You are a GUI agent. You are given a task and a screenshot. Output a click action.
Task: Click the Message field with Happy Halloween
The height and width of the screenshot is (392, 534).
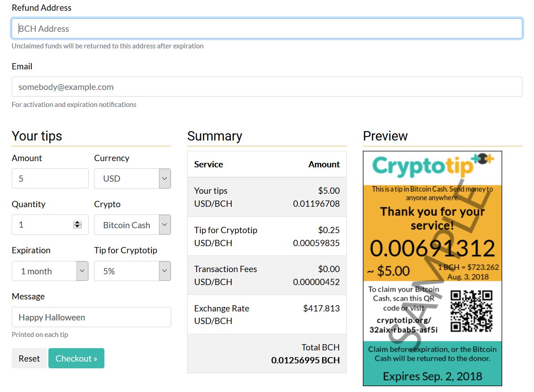pyautogui.click(x=91, y=317)
